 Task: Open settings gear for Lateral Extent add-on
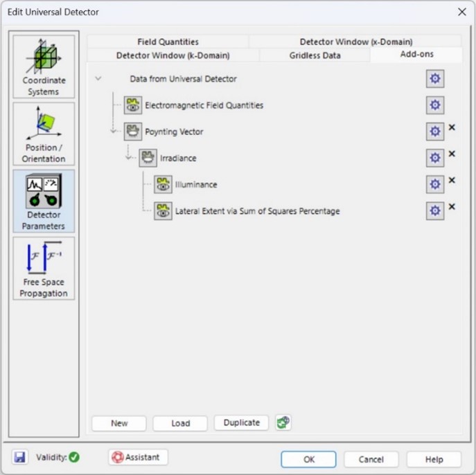click(x=434, y=210)
